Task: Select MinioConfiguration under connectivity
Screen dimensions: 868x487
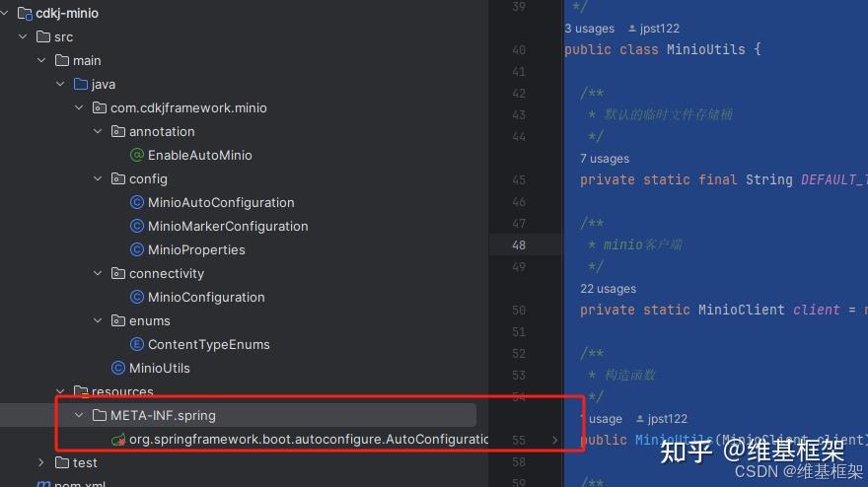Action: pos(206,297)
